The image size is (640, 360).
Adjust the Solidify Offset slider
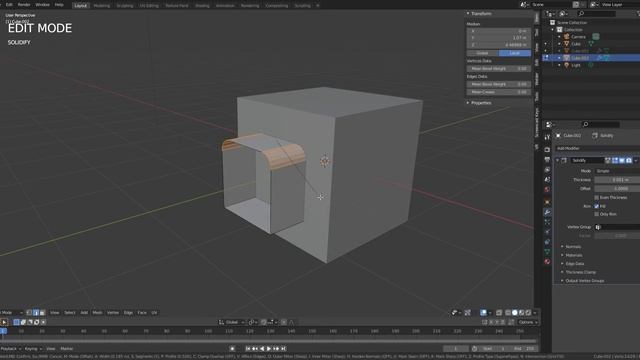(617, 189)
